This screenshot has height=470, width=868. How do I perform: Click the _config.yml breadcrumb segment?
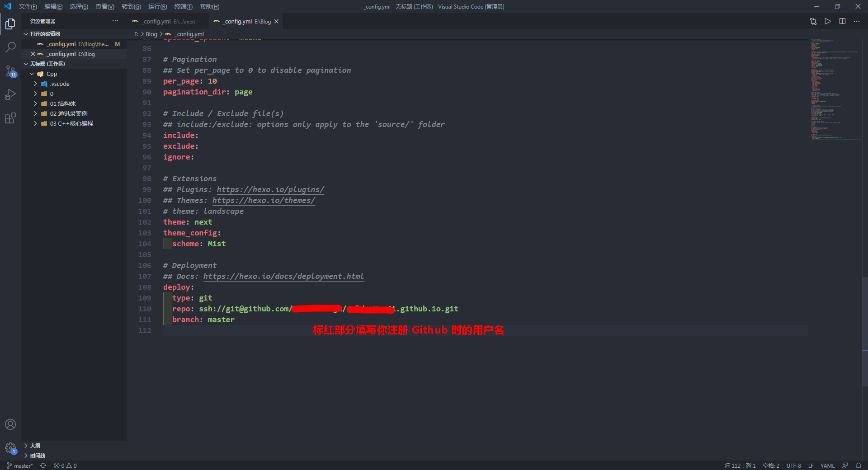point(190,34)
